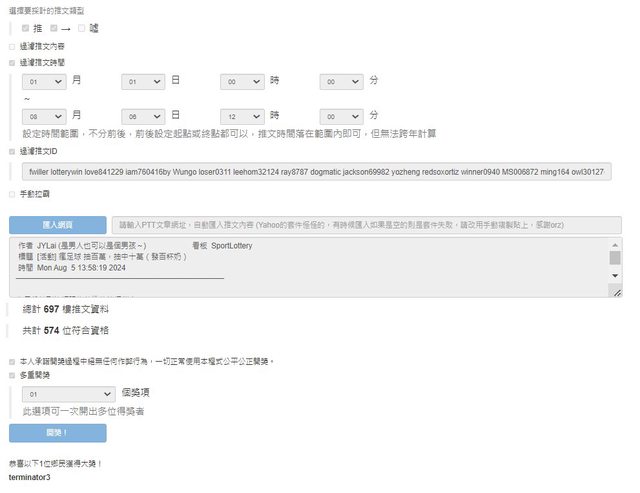Open the start day dropdown
The height and width of the screenshot is (493, 640).
(143, 81)
